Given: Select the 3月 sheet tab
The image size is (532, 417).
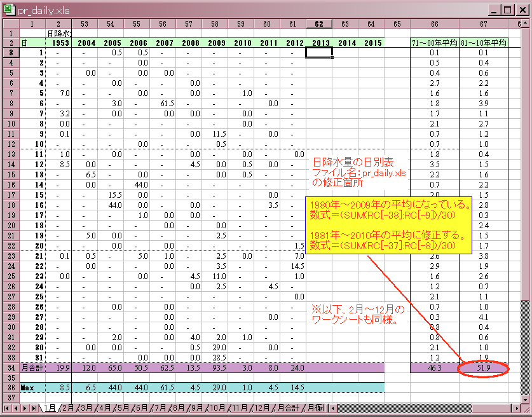Looking at the screenshot, I should 86,408.
